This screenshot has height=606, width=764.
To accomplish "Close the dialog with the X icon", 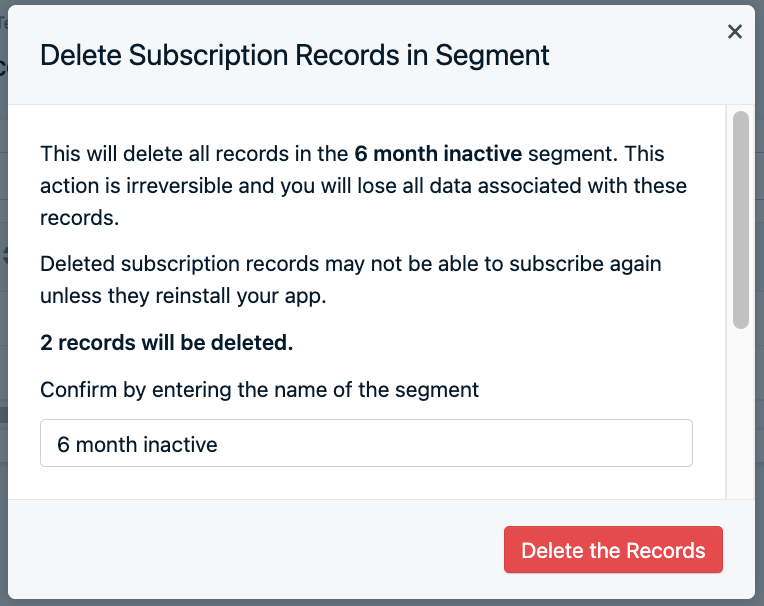I will click(x=735, y=32).
